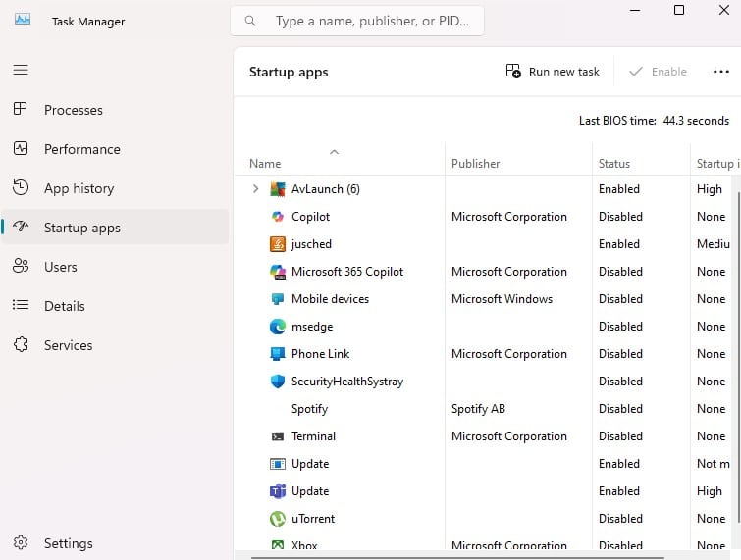
Task: Click the Users people icon
Action: pos(21,266)
